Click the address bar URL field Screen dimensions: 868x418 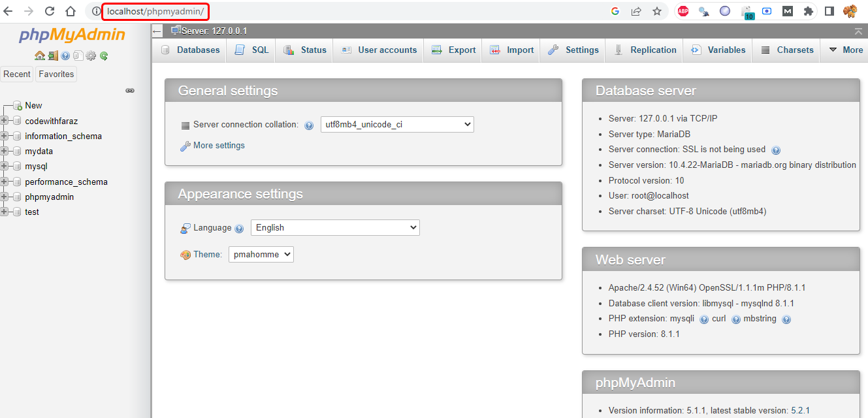tap(155, 11)
